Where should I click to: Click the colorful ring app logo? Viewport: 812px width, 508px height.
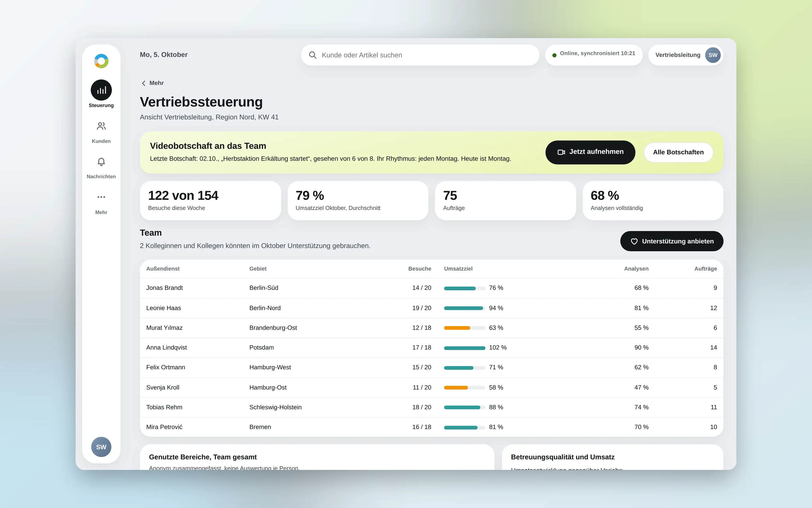101,61
